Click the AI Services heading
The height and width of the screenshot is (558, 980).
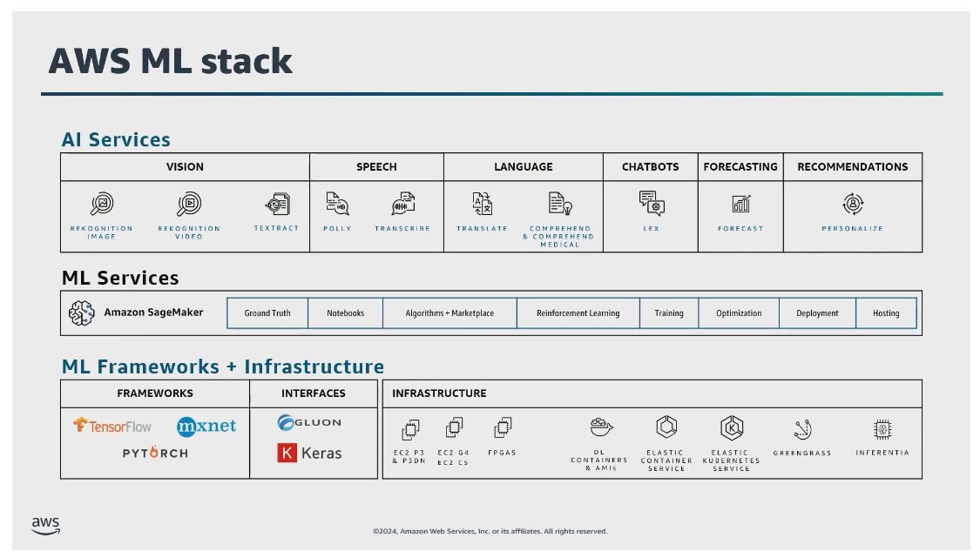tap(116, 139)
